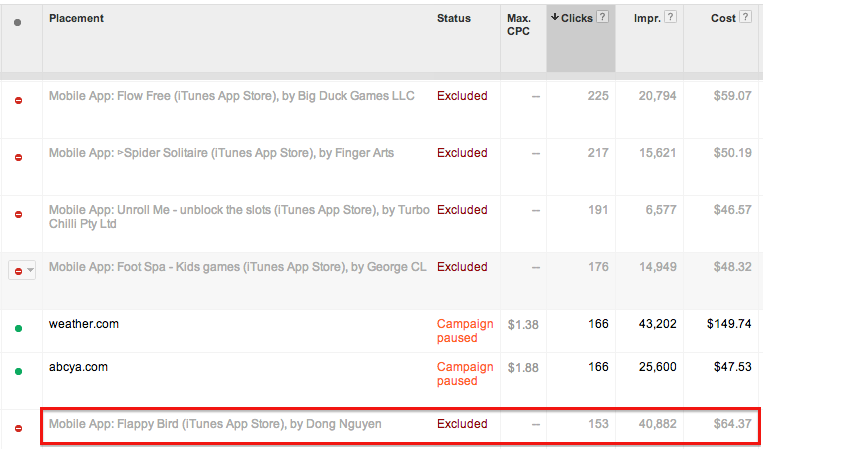The width and height of the screenshot is (842, 449).
Task: Click the red excluded icon for Flow Free
Action: (18, 100)
